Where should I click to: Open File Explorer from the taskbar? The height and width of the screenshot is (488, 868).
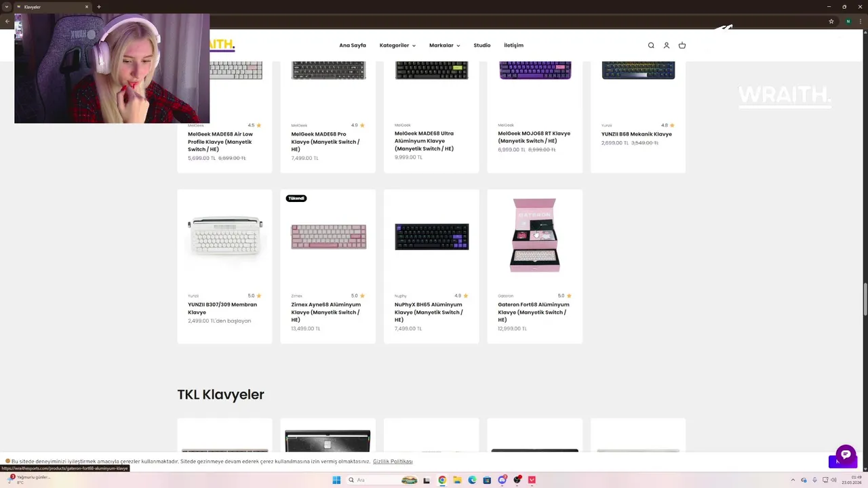457,480
